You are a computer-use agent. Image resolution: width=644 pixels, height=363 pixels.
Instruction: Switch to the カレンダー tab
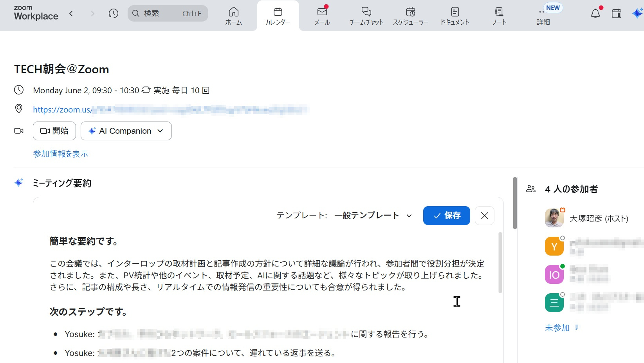[x=278, y=16]
